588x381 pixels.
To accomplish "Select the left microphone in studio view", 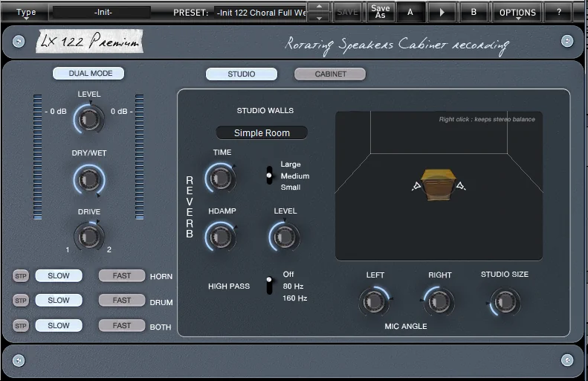I will click(x=416, y=186).
